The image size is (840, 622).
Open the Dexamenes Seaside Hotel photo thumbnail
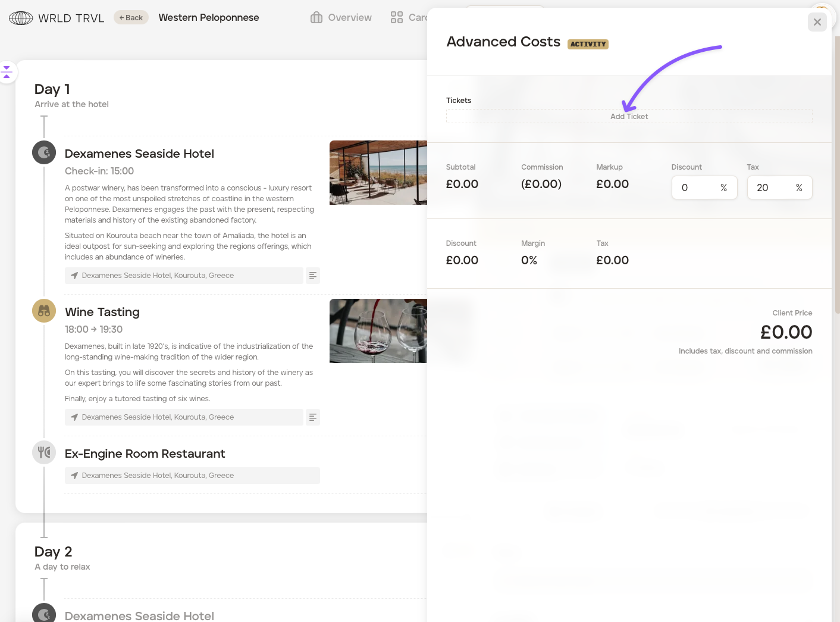point(378,173)
